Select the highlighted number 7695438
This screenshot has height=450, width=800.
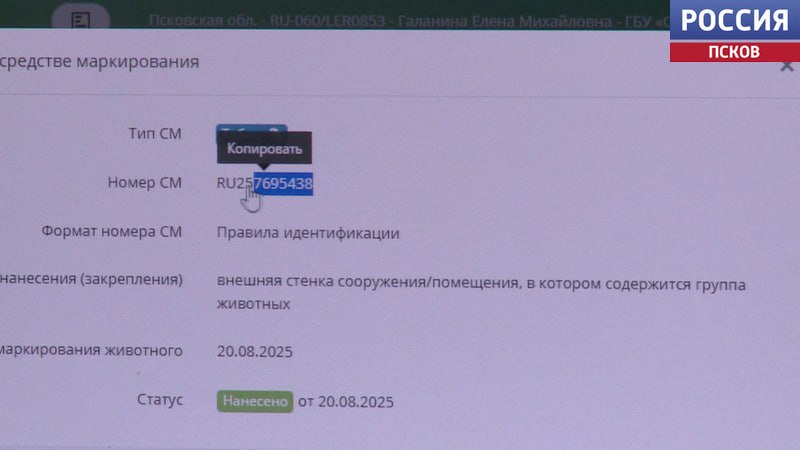[x=283, y=184]
